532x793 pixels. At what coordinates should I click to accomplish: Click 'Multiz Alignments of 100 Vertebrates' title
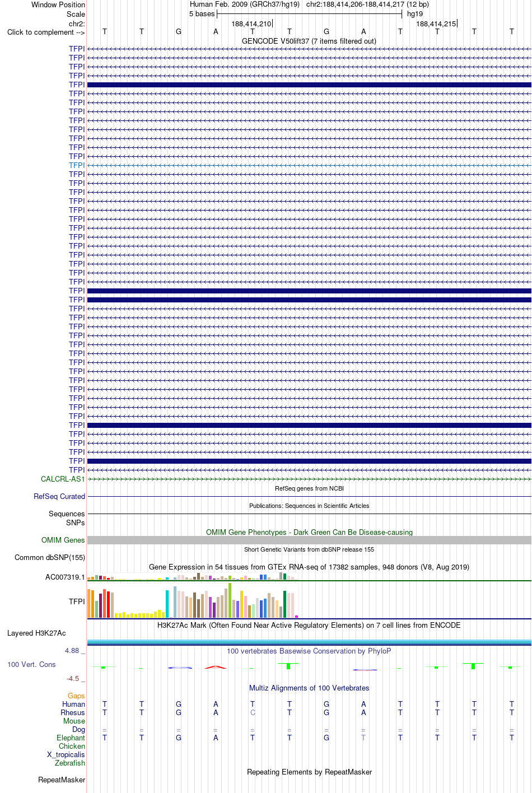click(x=309, y=688)
